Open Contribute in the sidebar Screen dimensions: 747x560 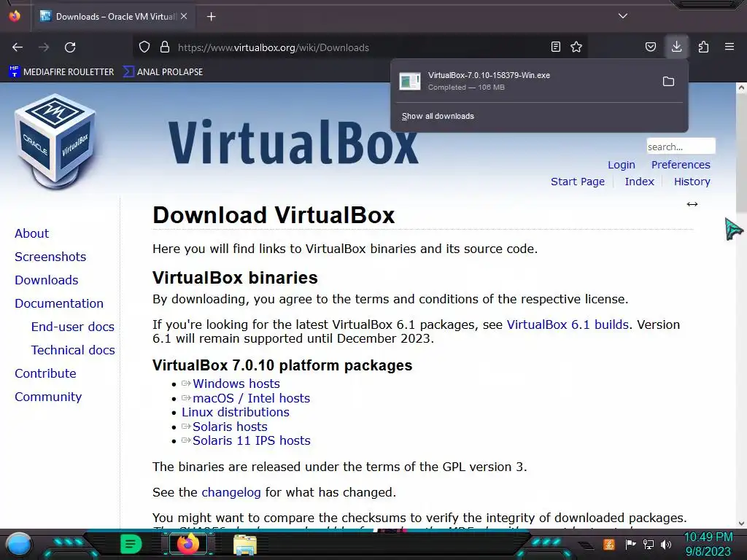click(45, 373)
